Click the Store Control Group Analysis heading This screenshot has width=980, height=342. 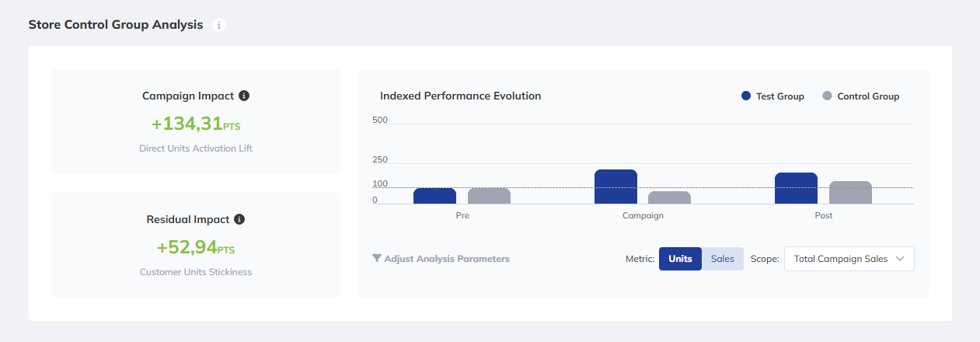pyautogui.click(x=116, y=25)
